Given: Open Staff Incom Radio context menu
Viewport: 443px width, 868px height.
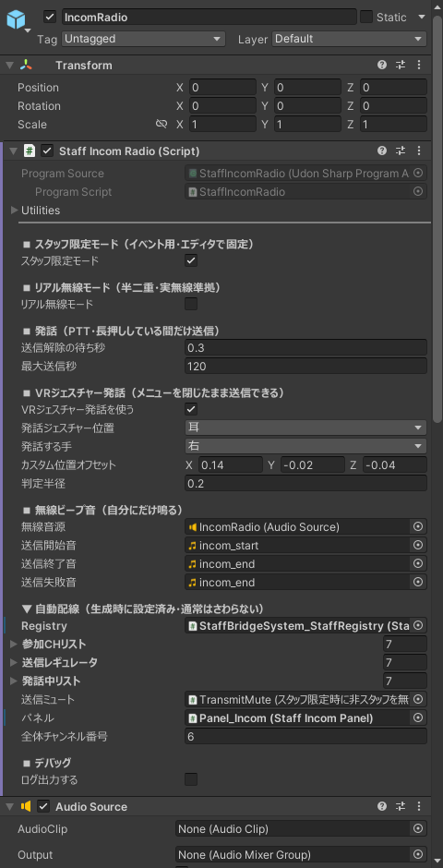Looking at the screenshot, I should tap(419, 151).
